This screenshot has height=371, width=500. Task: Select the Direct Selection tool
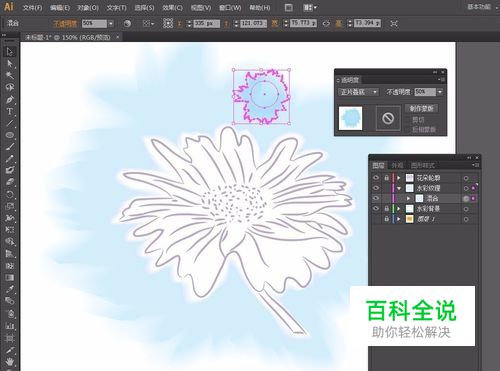coord(9,63)
